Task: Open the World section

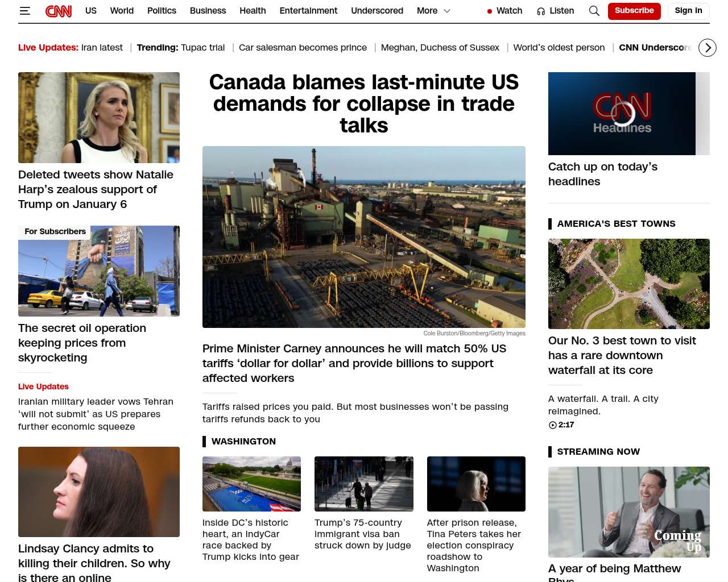Action: [122, 11]
